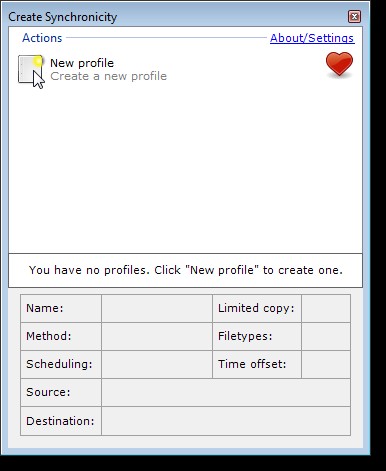Click the Actions group header

[42, 38]
